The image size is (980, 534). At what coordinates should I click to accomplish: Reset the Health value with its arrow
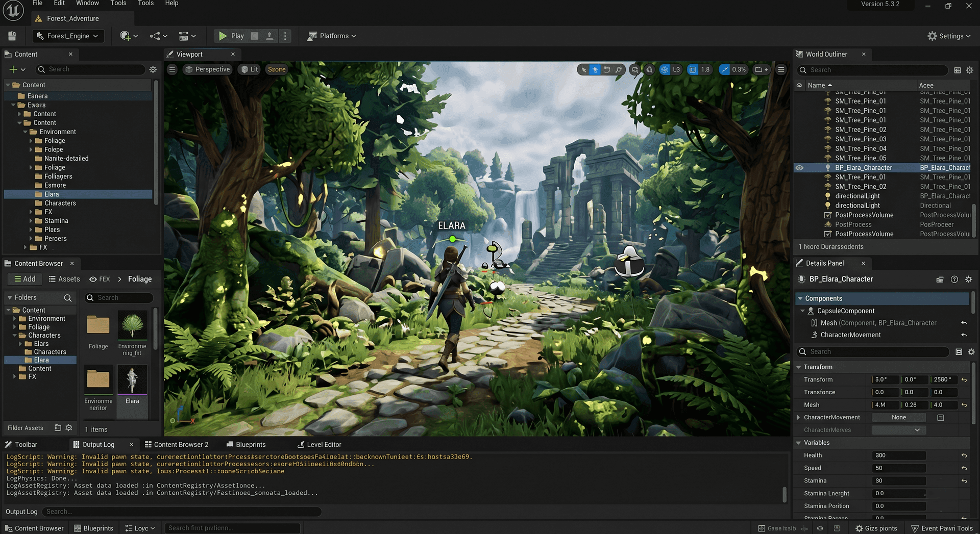964,455
